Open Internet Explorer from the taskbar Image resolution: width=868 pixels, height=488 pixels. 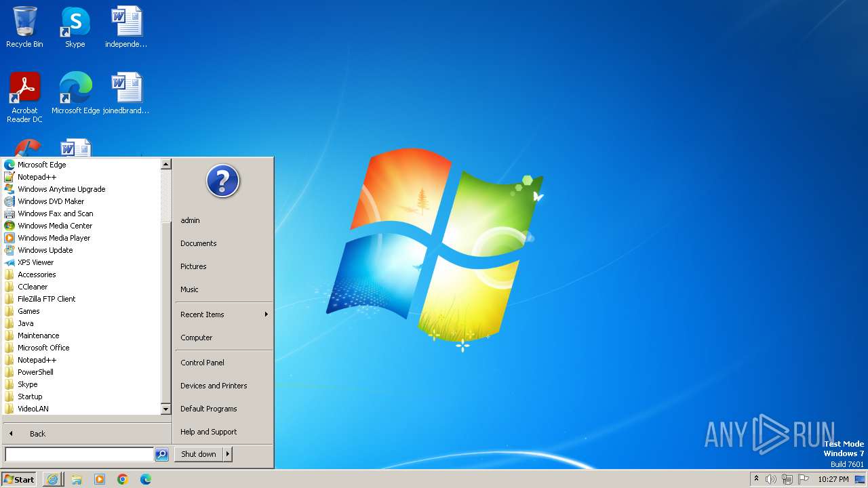point(52,479)
